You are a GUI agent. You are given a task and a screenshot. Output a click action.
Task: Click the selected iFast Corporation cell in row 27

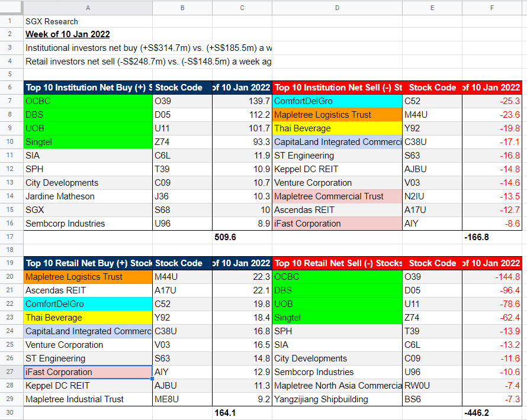pyautogui.click(x=88, y=372)
